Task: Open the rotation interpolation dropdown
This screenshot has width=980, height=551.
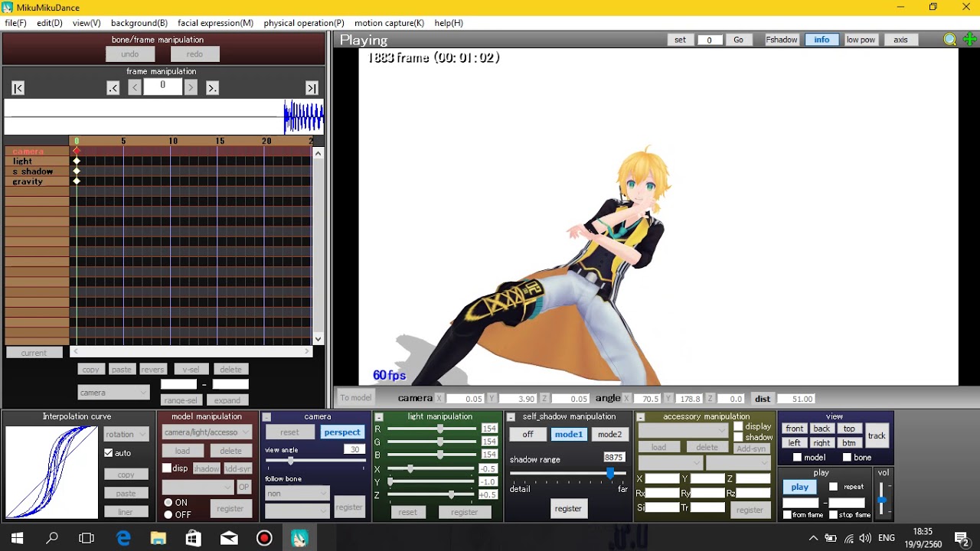Action: 126,434
